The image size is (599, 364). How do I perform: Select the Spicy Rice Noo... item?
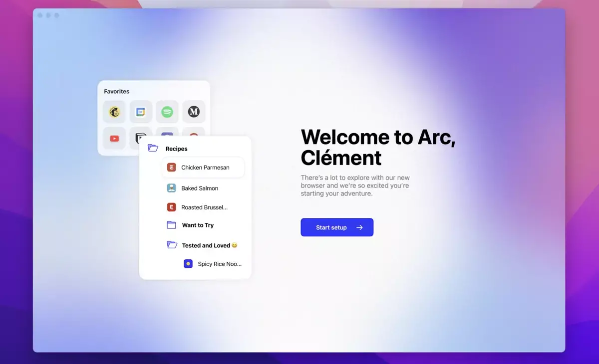click(219, 264)
